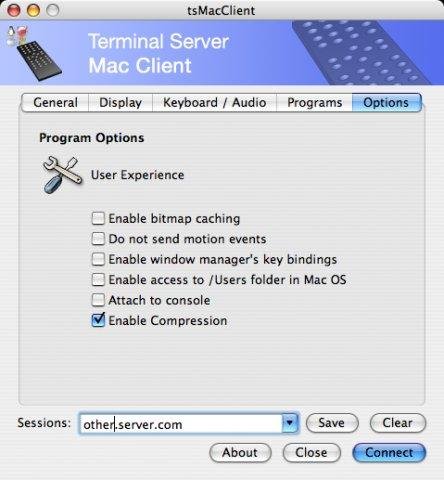Save the current session
Screen dimensions: 444x480
[332, 423]
